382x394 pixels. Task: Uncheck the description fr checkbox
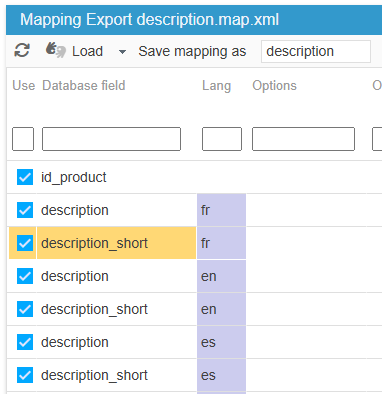[x=25, y=210]
